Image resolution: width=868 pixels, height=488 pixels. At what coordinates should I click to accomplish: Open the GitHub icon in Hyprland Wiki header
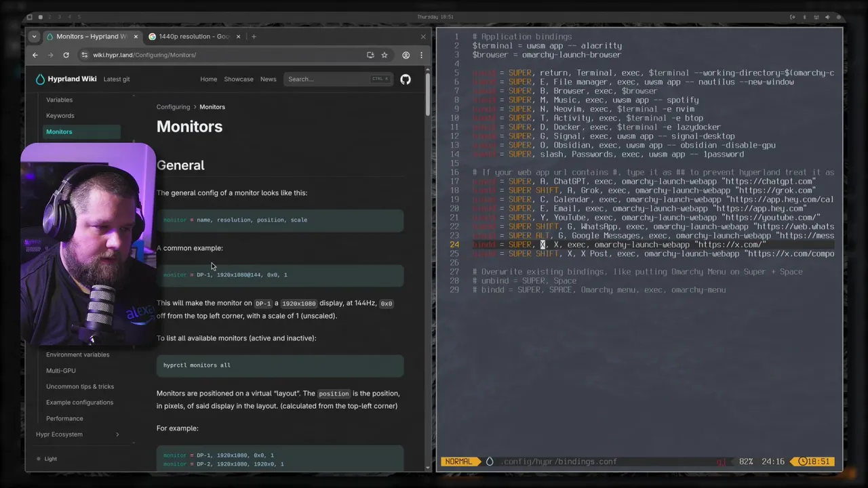click(406, 79)
